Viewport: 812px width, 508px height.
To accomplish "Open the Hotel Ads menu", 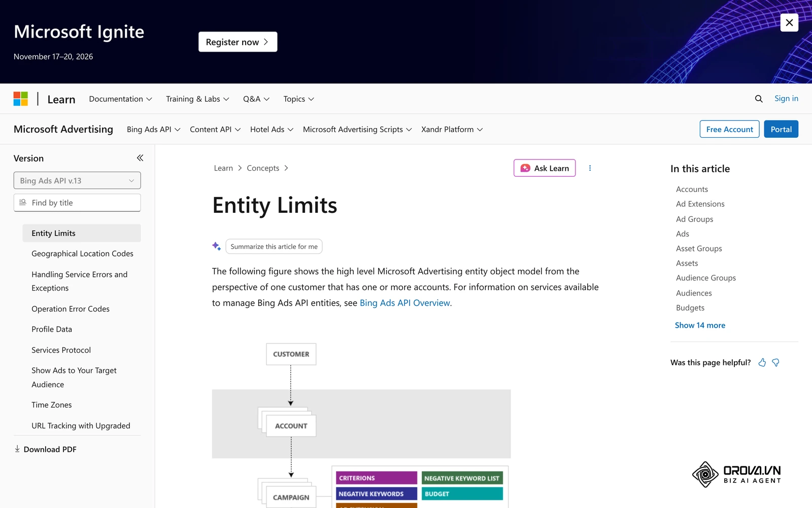I will (272, 130).
